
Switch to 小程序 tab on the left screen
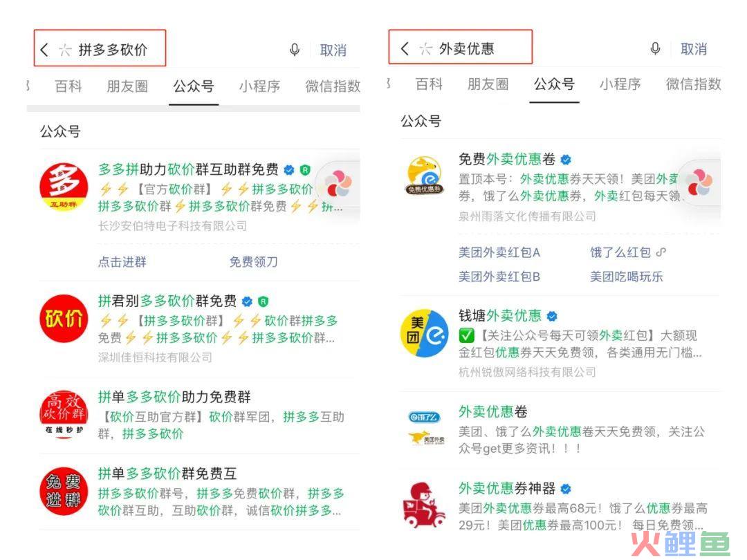click(259, 86)
